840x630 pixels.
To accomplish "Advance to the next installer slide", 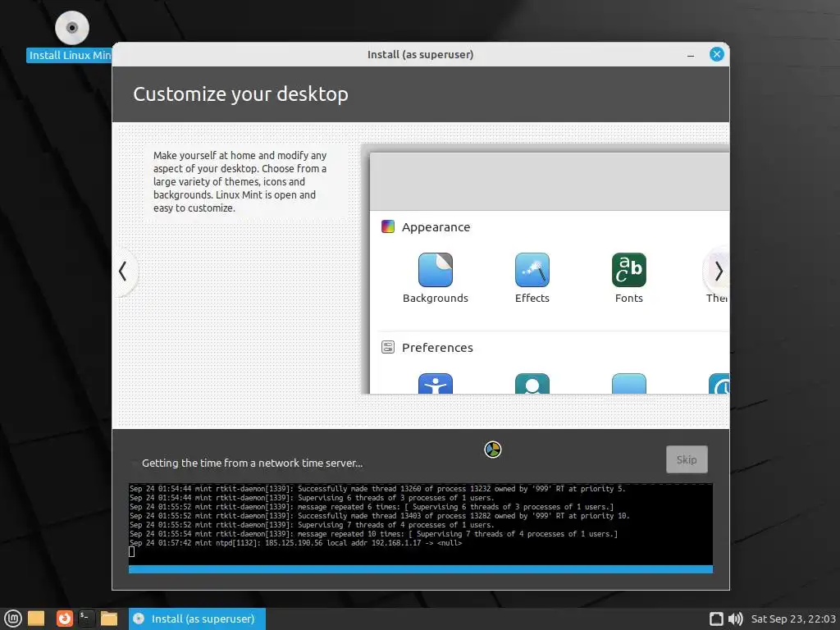I will 719,271.
